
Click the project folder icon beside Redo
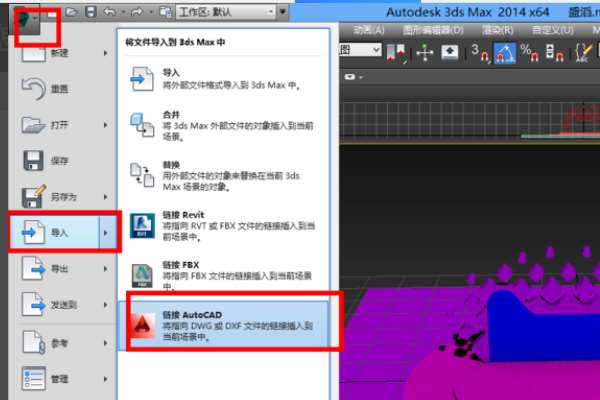[165, 13]
